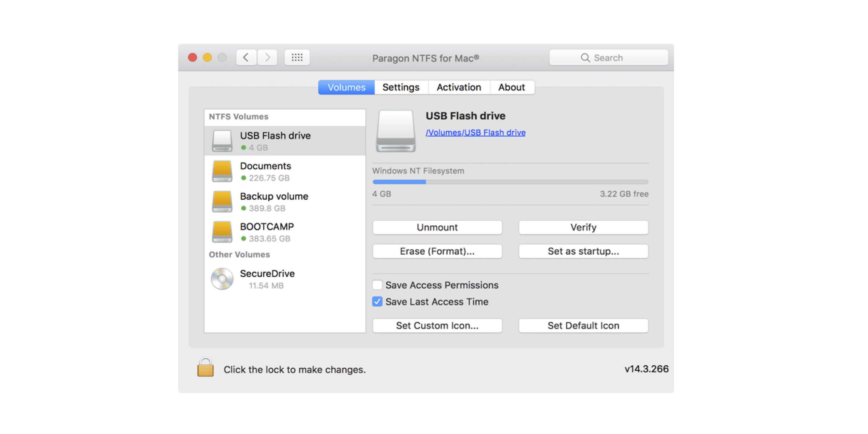Switch to the Settings tab
This screenshot has height=434, width=868.
pos(401,87)
